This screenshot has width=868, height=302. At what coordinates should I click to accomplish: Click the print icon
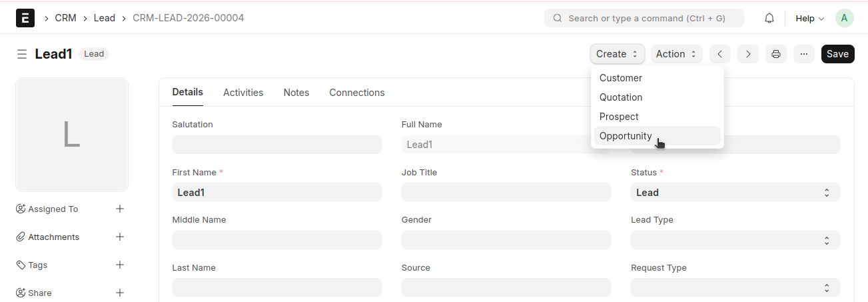coord(776,54)
